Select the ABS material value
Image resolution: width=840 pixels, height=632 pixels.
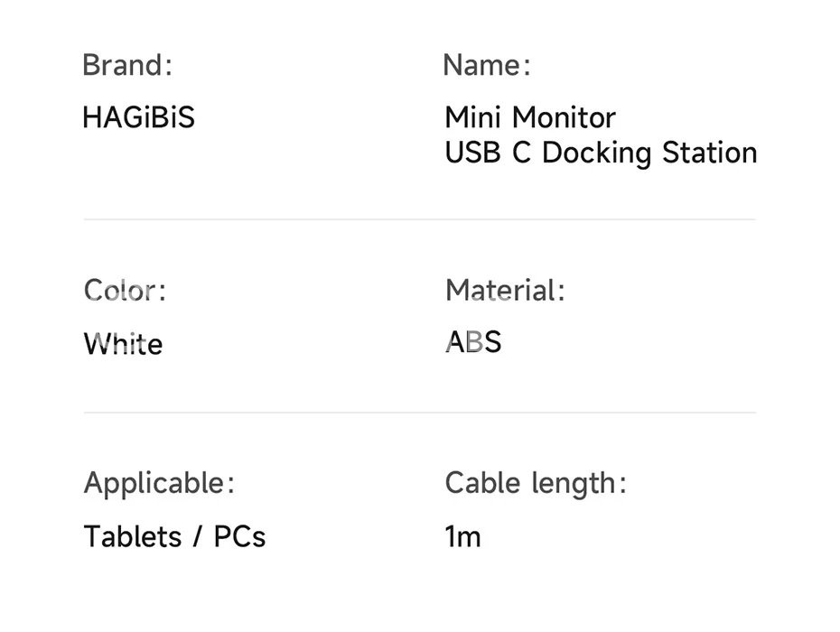point(473,342)
